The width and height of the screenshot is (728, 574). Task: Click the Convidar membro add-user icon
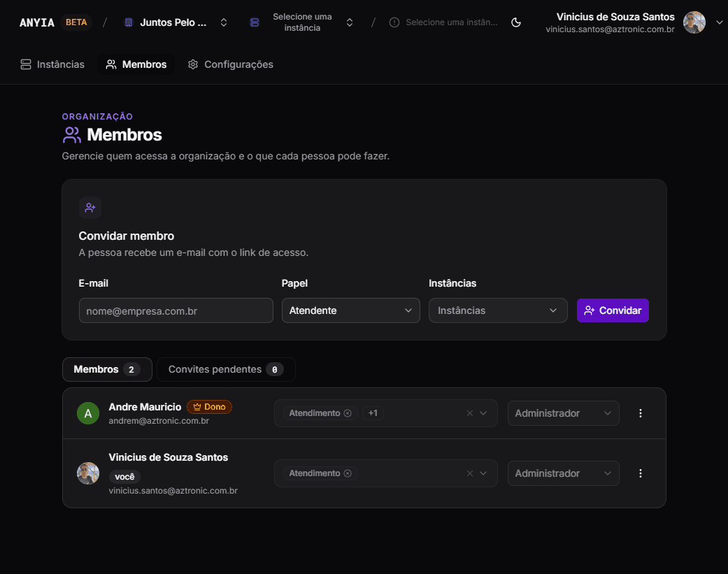pyautogui.click(x=90, y=208)
